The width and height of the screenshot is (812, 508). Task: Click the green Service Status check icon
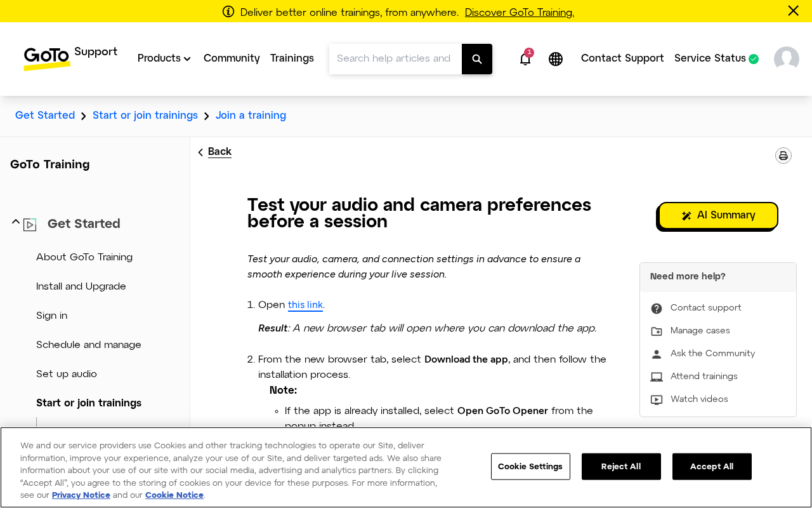(754, 59)
